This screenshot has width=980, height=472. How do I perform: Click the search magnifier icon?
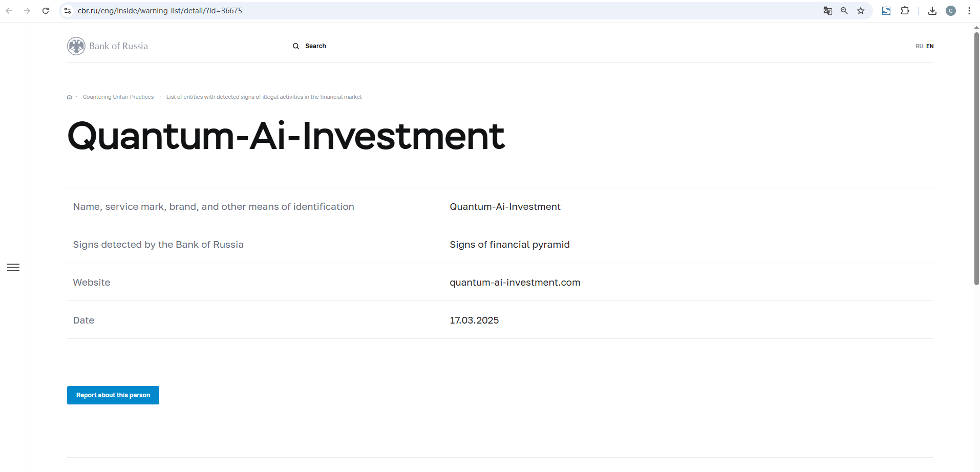tap(296, 46)
